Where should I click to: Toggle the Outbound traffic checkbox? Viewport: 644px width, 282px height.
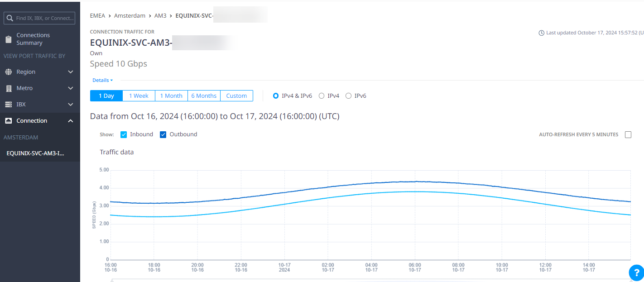click(163, 134)
